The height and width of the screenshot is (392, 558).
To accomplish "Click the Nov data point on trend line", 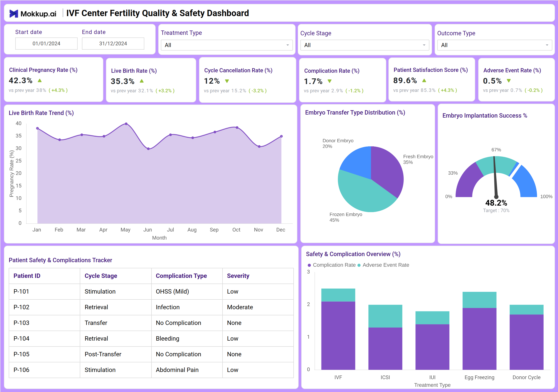I will (x=259, y=146).
